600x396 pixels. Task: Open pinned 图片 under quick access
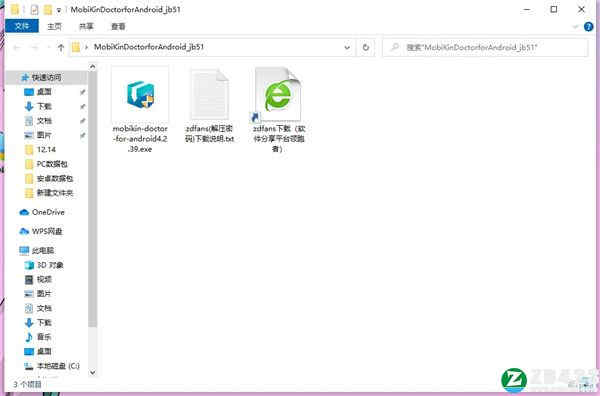(44, 135)
